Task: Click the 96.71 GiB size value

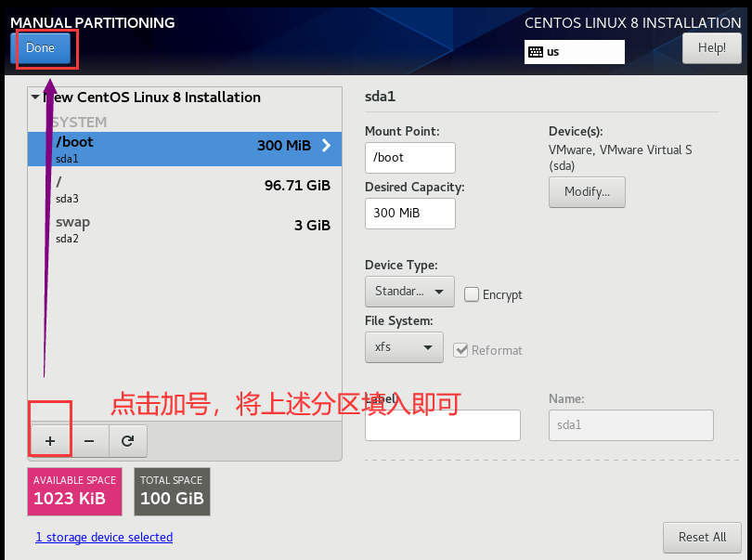Action: click(297, 186)
